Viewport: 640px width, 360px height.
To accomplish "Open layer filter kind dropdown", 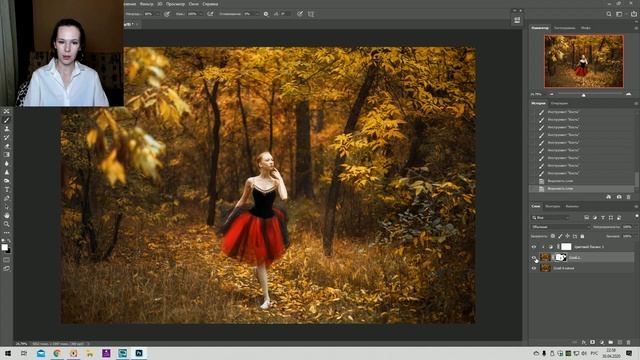I will tap(551, 218).
